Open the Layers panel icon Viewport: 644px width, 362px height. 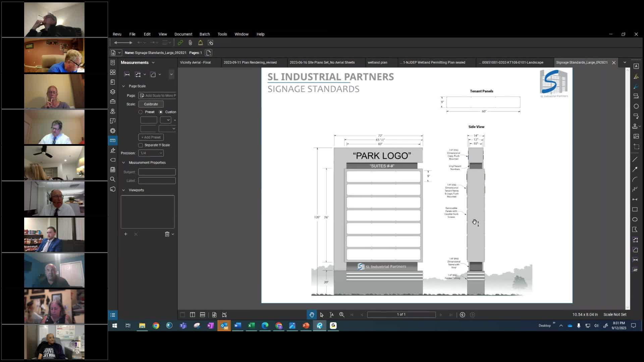click(113, 92)
